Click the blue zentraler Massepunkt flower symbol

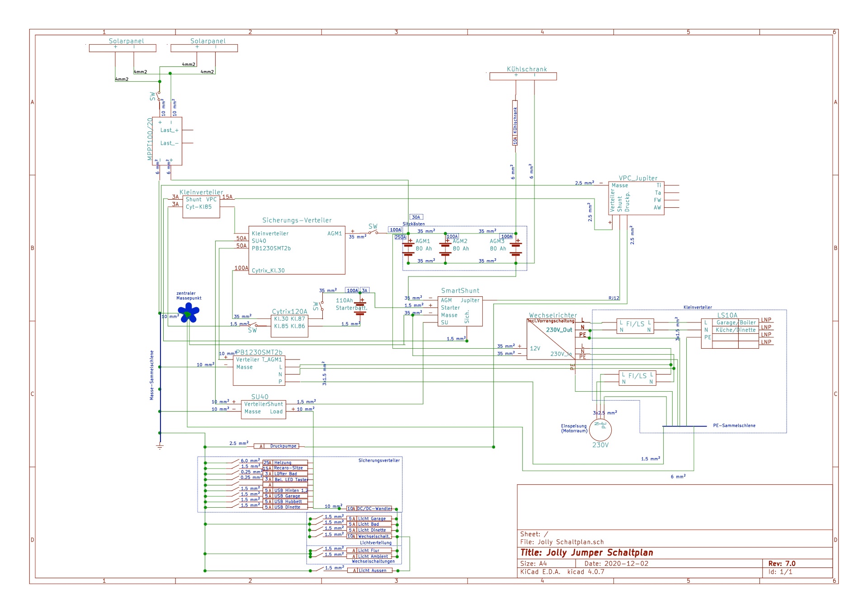point(189,312)
